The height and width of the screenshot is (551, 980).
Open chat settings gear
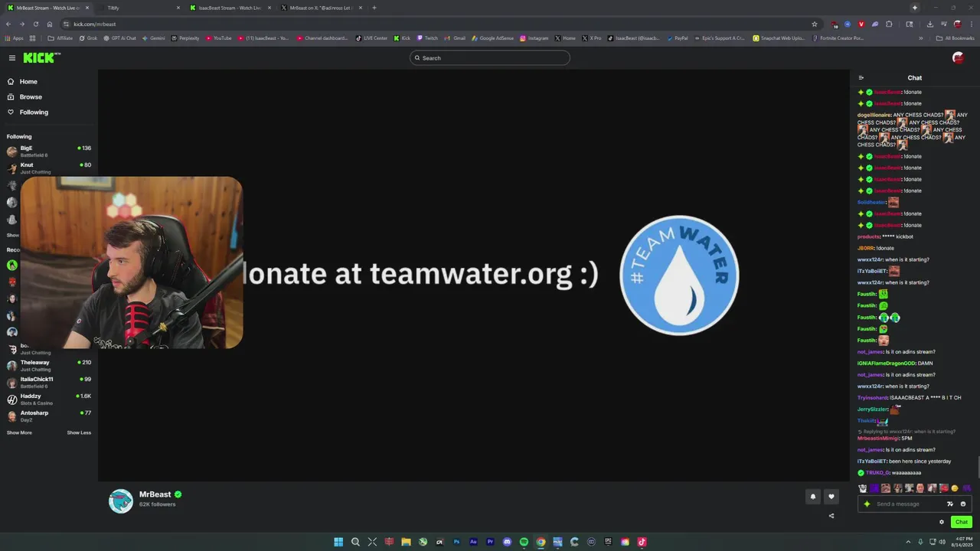942,523
